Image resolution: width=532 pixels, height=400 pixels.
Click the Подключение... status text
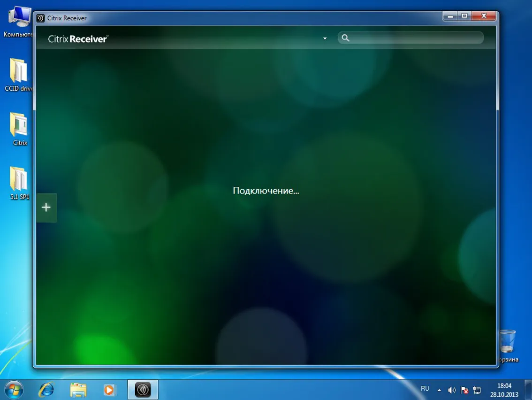pyautogui.click(x=266, y=191)
